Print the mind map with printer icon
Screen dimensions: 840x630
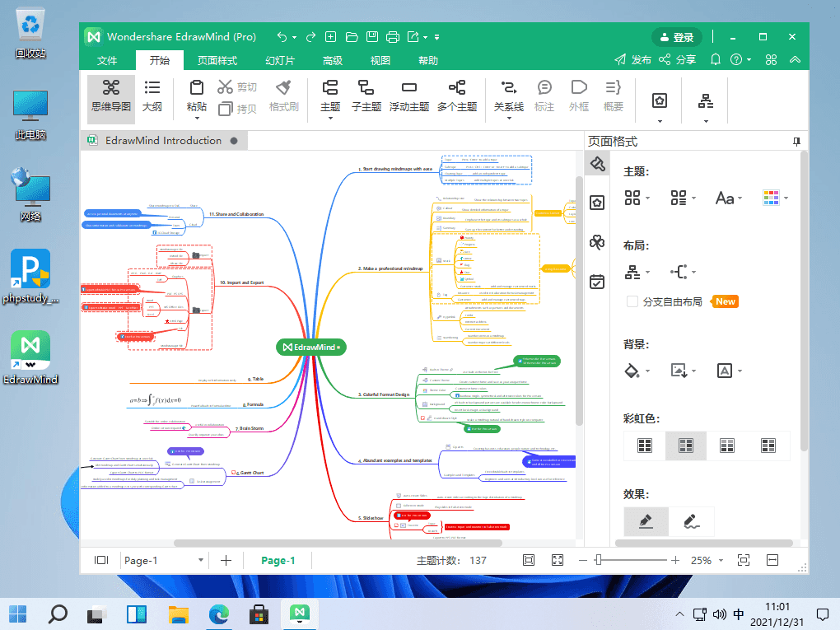[393, 37]
